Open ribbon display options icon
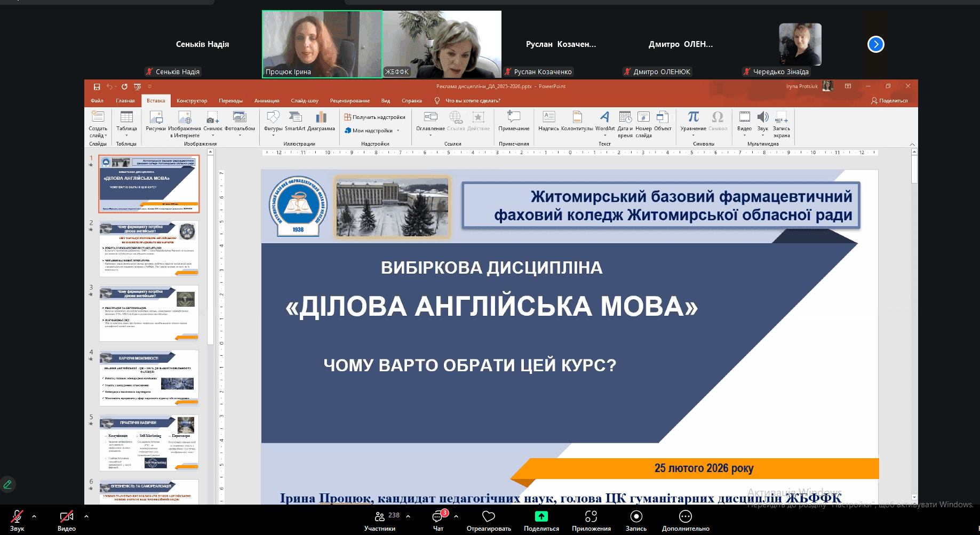This screenshot has height=535, width=980. [848, 86]
